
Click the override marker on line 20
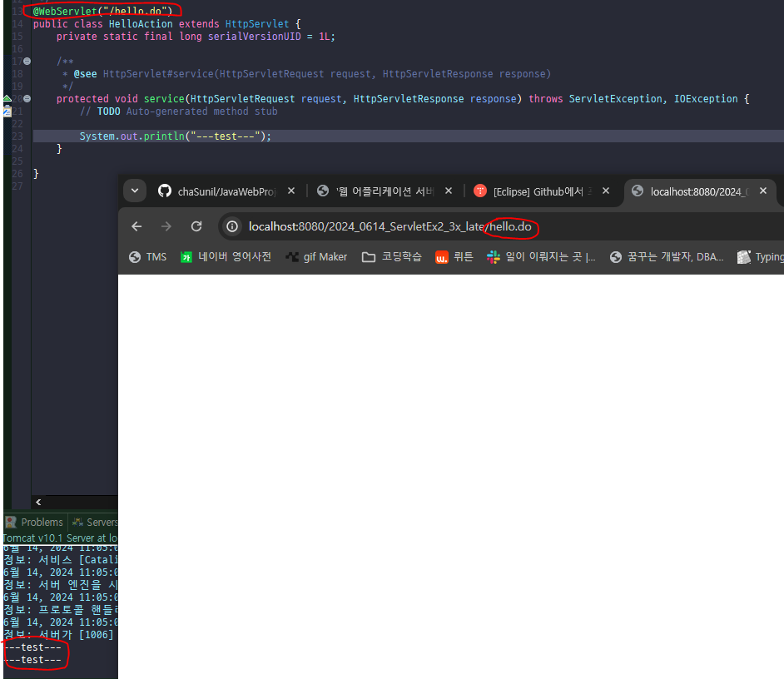click(7, 98)
